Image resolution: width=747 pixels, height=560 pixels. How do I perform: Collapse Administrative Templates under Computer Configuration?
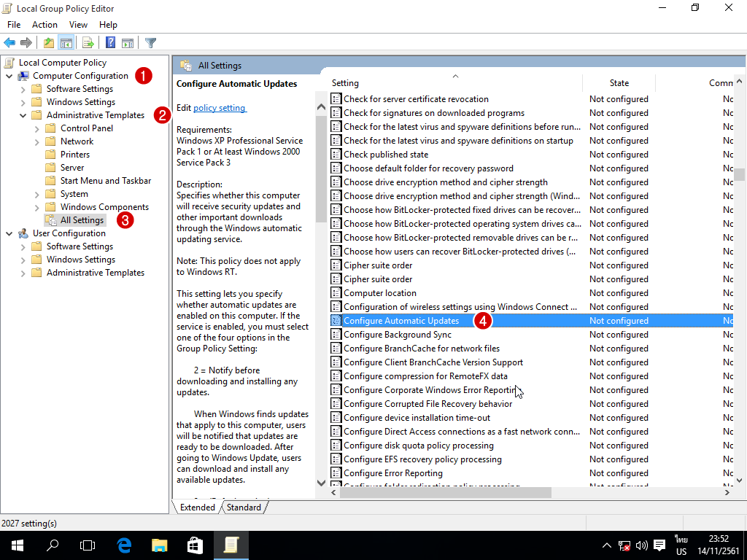pos(23,115)
